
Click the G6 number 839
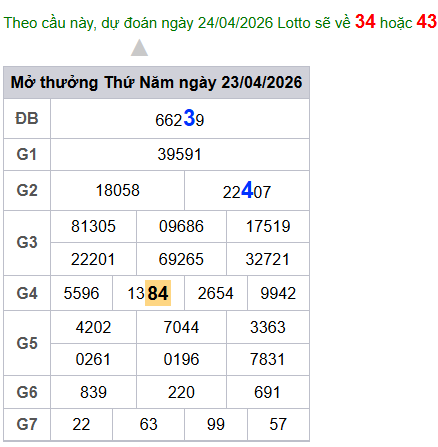click(93, 392)
